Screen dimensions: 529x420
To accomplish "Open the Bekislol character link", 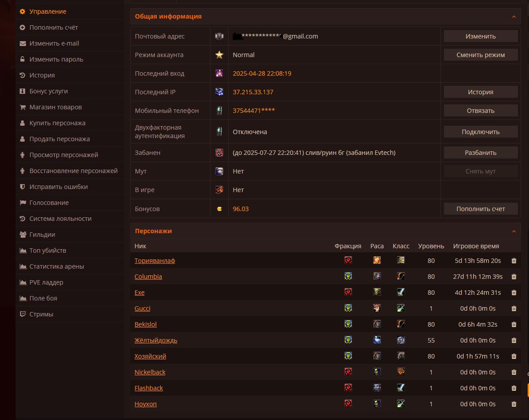I will pyautogui.click(x=145, y=324).
